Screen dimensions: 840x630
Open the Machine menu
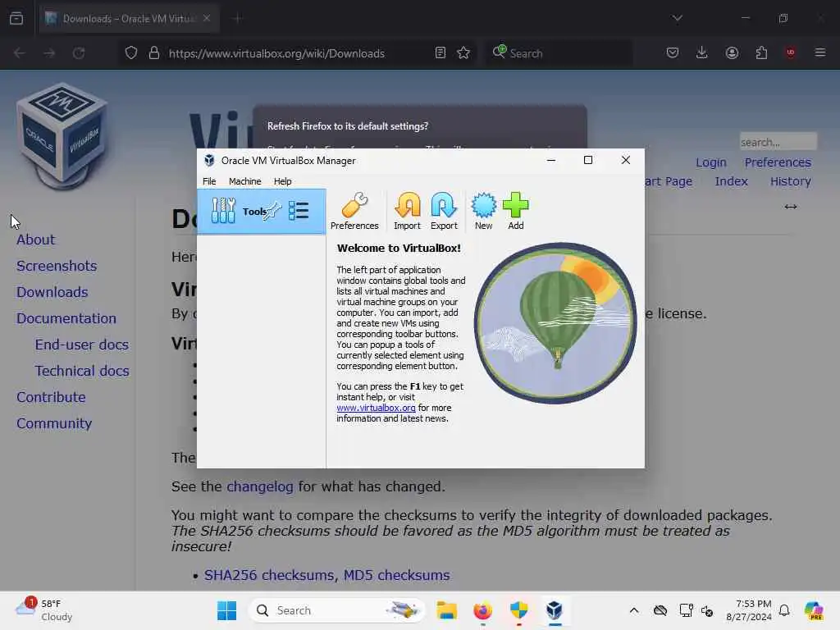(x=244, y=181)
